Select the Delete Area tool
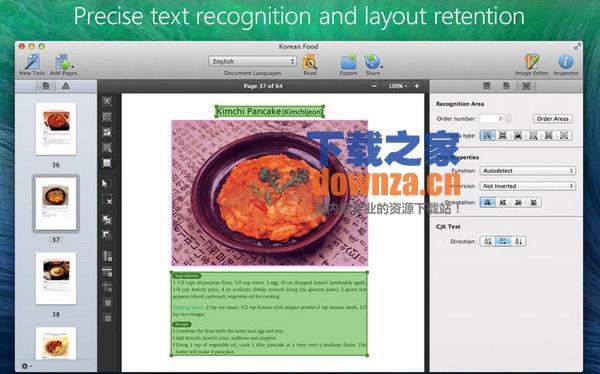 [x=107, y=200]
